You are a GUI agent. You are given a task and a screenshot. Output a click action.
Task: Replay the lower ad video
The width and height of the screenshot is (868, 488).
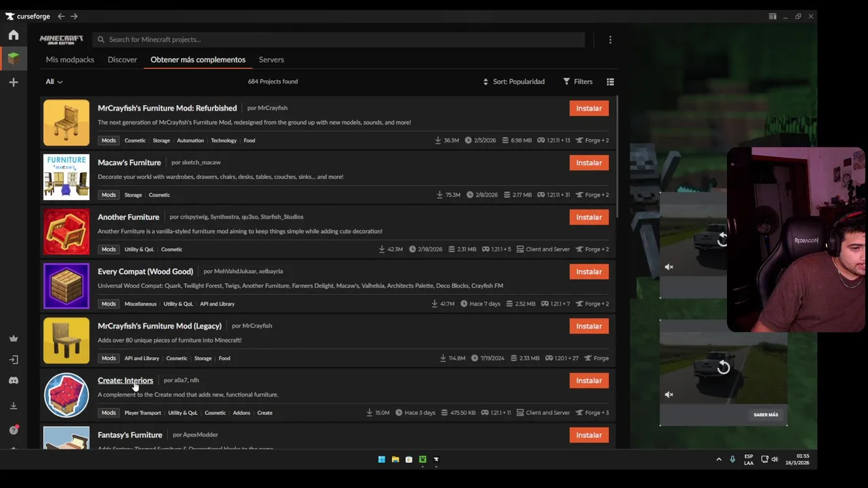coord(724,367)
